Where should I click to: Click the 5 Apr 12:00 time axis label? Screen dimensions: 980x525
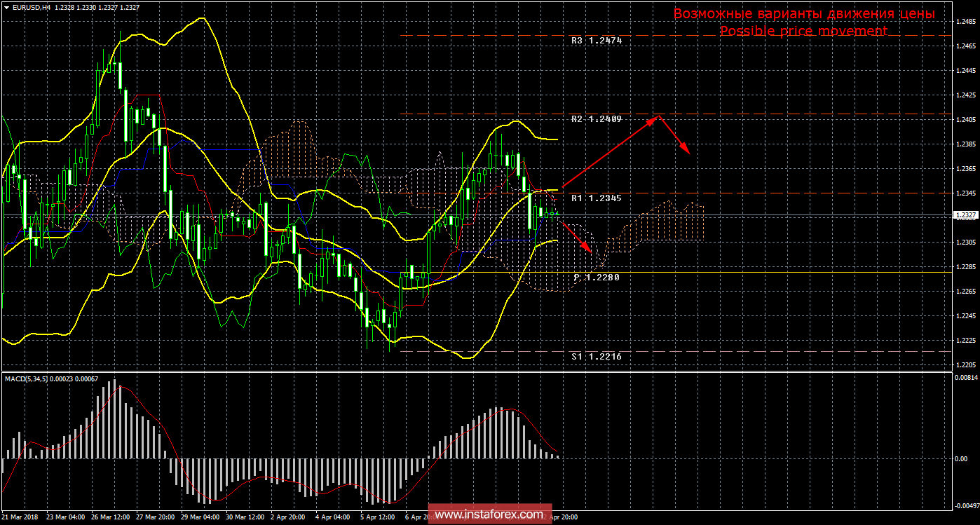(x=379, y=517)
